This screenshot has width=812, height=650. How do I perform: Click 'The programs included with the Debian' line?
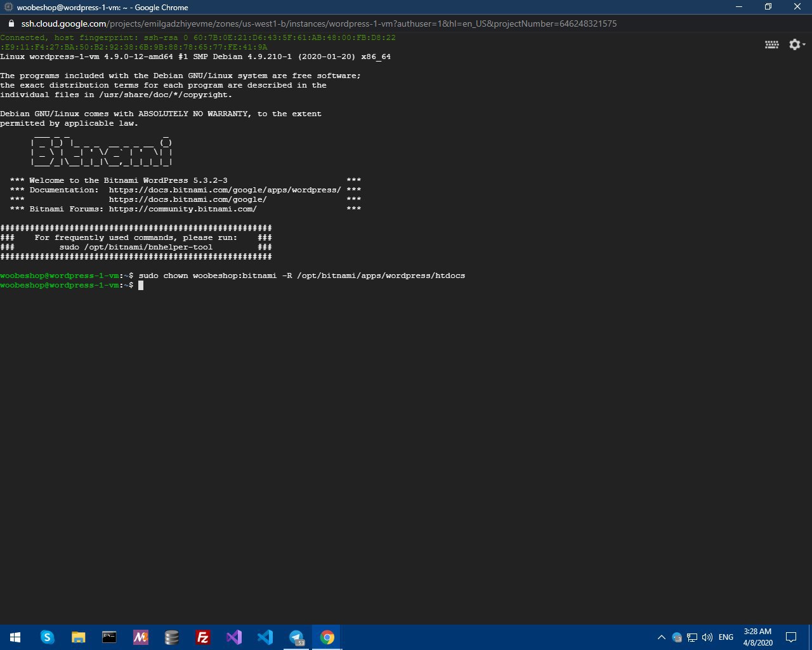tap(180, 76)
